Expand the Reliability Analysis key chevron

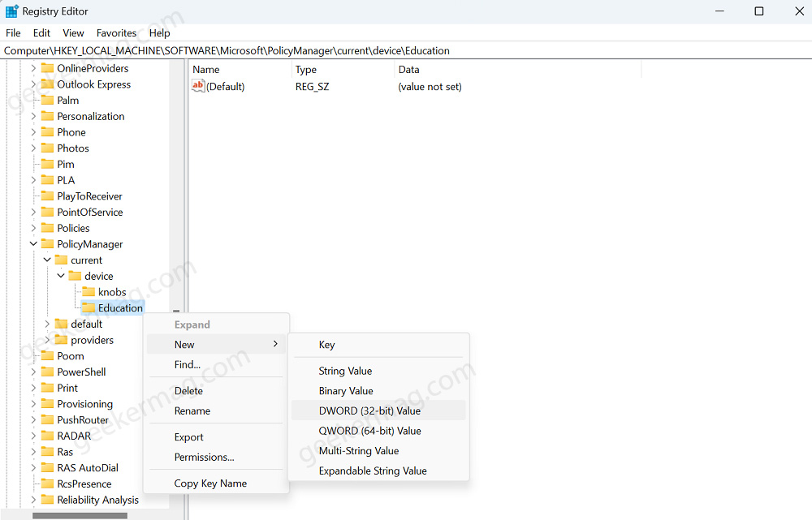[x=33, y=500]
